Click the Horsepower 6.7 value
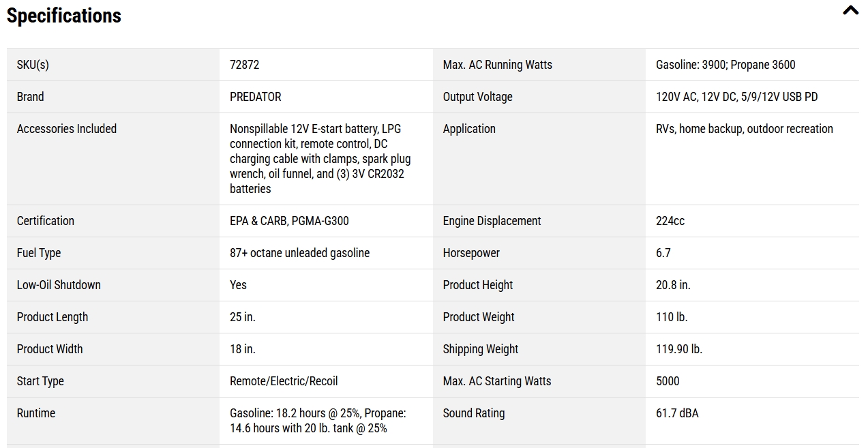 pos(663,253)
